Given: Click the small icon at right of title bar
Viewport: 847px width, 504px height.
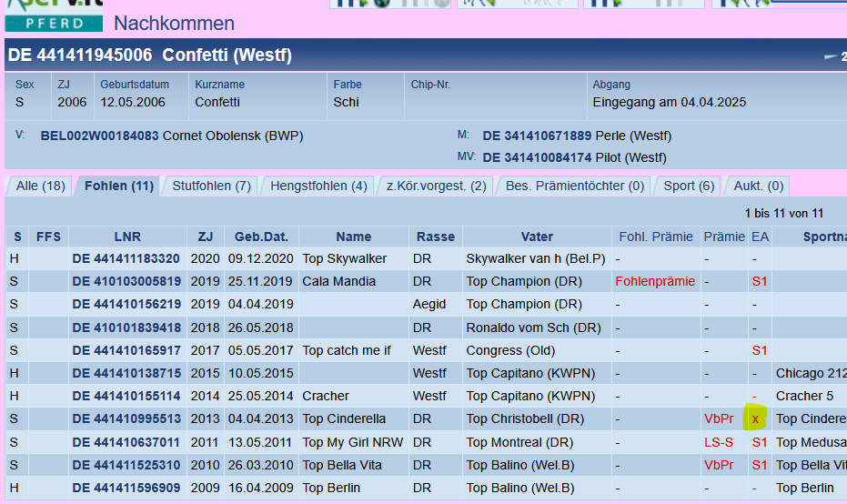Looking at the screenshot, I should tap(833, 56).
